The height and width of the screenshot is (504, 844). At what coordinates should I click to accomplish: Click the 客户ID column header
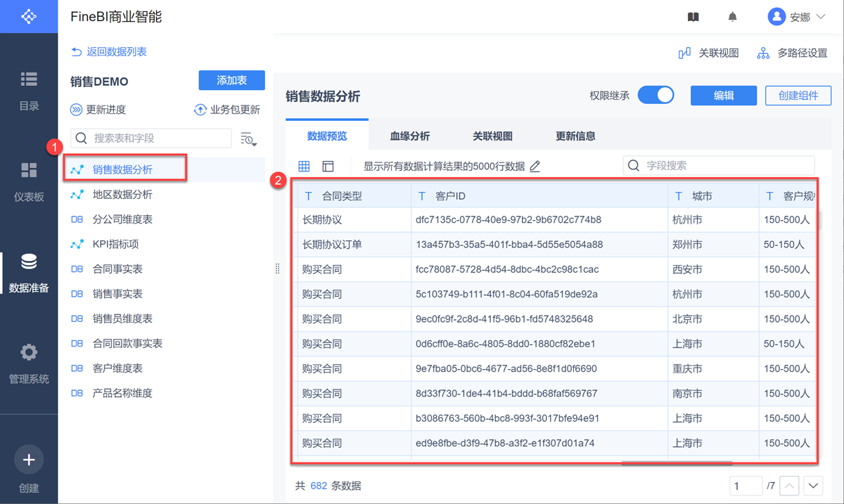539,196
